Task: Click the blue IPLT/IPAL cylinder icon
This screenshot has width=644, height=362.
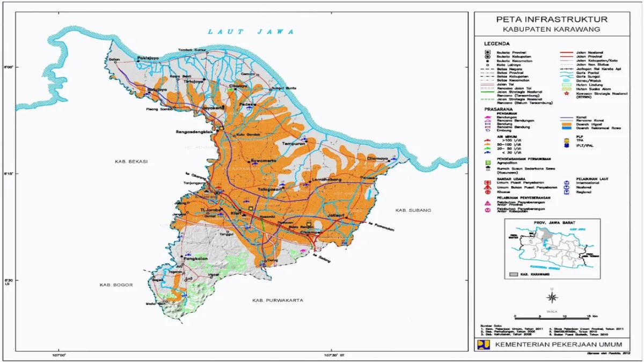Action: point(567,145)
